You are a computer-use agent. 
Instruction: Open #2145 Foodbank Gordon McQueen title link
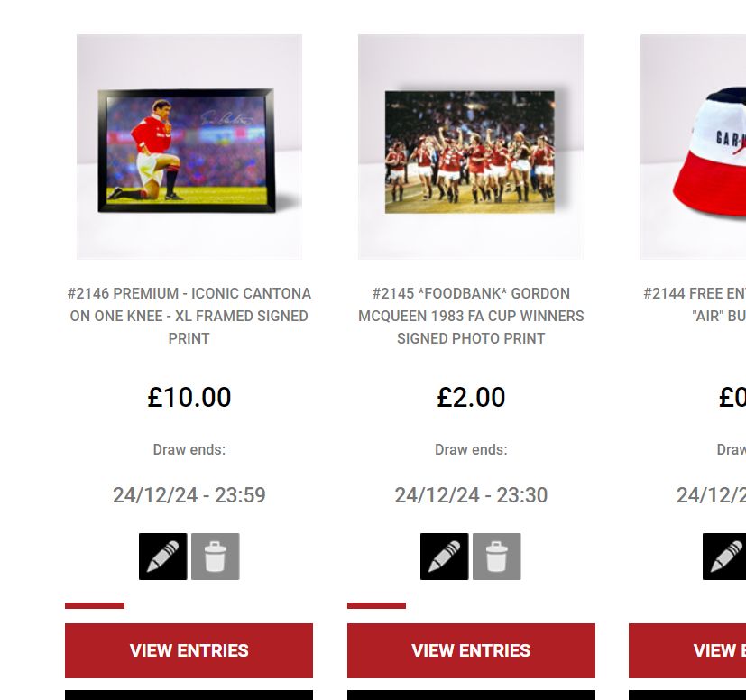pyautogui.click(x=471, y=316)
